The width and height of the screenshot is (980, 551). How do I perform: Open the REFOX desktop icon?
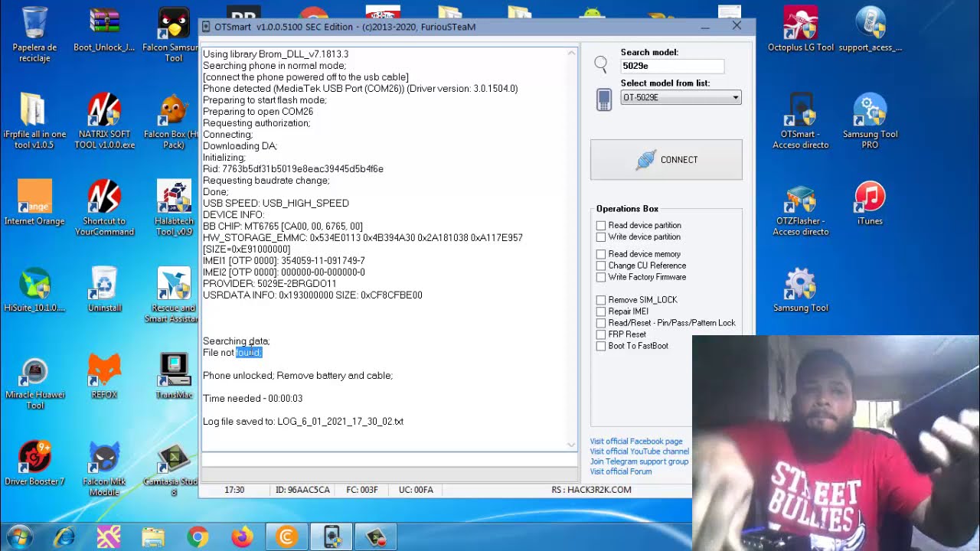tap(104, 377)
